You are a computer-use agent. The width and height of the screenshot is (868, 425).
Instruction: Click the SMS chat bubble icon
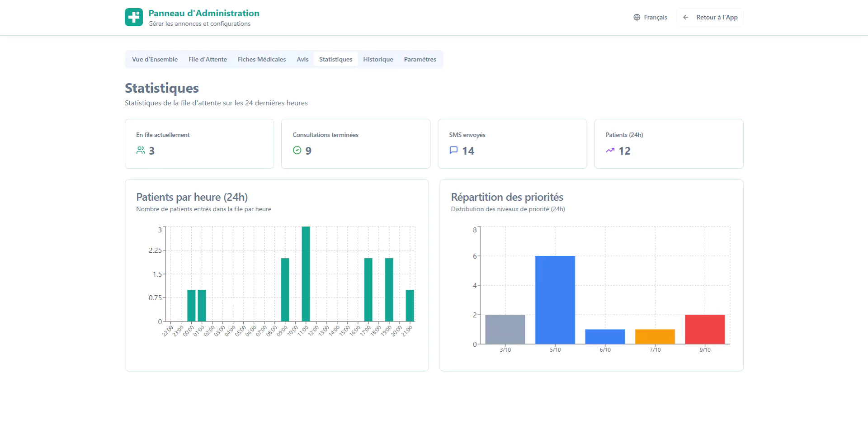pos(453,150)
